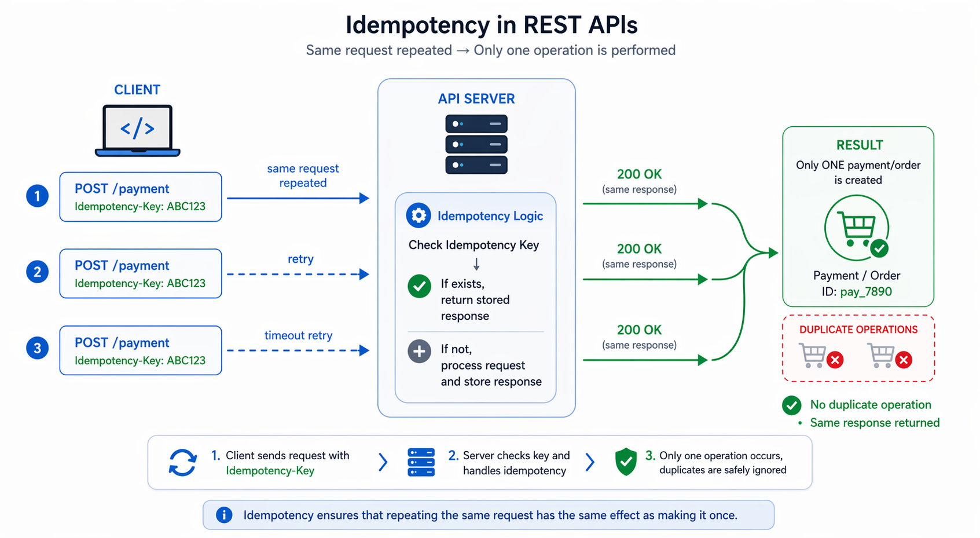
Task: Click "Check Idempotency Key" text
Action: 474,245
